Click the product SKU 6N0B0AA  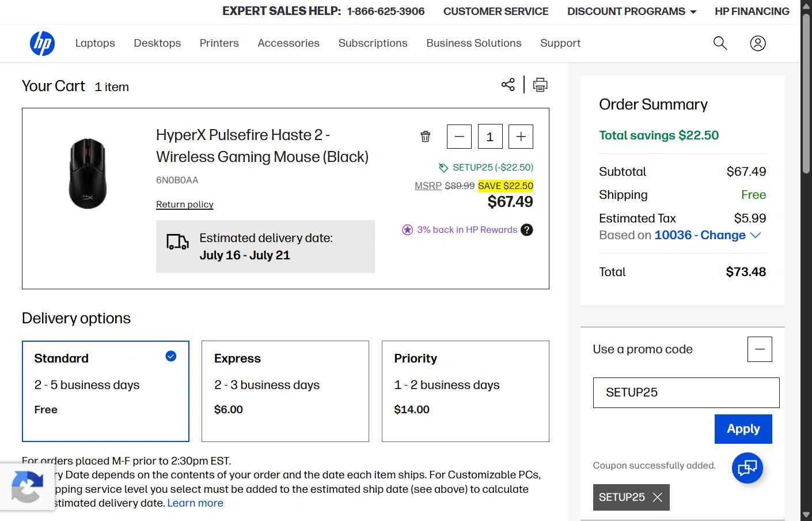click(177, 180)
